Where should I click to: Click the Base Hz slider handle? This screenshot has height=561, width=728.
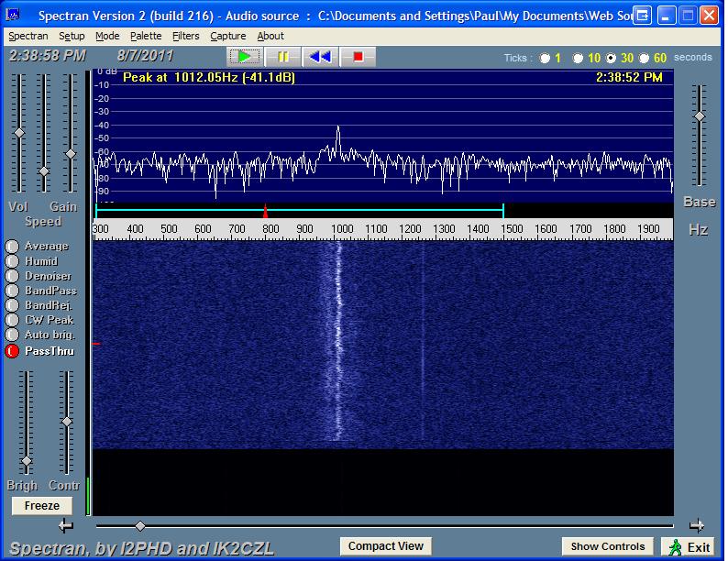(699, 116)
